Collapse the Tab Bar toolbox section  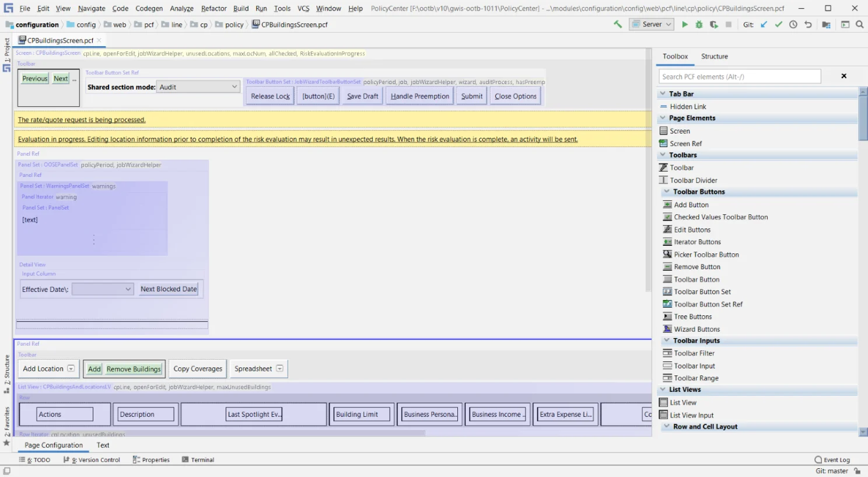[663, 93]
